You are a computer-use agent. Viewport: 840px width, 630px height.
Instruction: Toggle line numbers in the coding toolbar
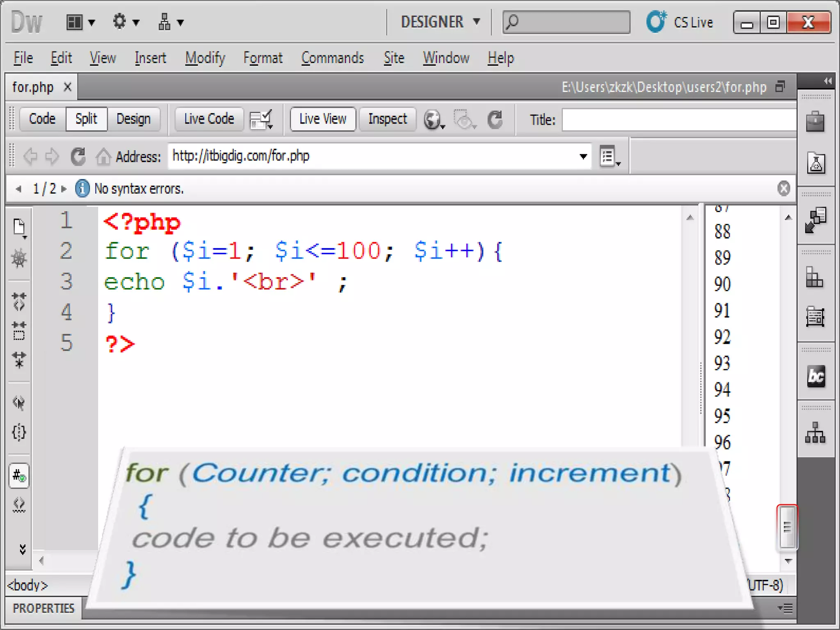tap(19, 476)
